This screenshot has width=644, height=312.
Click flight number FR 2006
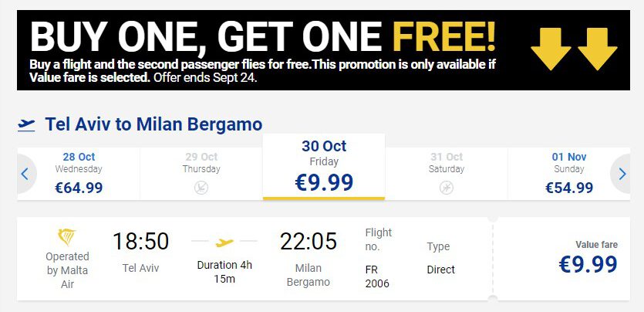pos(377,276)
